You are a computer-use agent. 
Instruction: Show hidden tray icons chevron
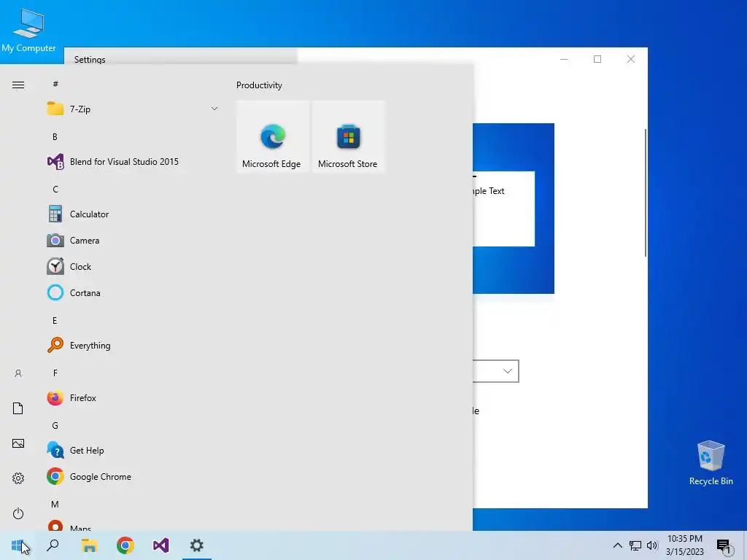[x=617, y=545]
